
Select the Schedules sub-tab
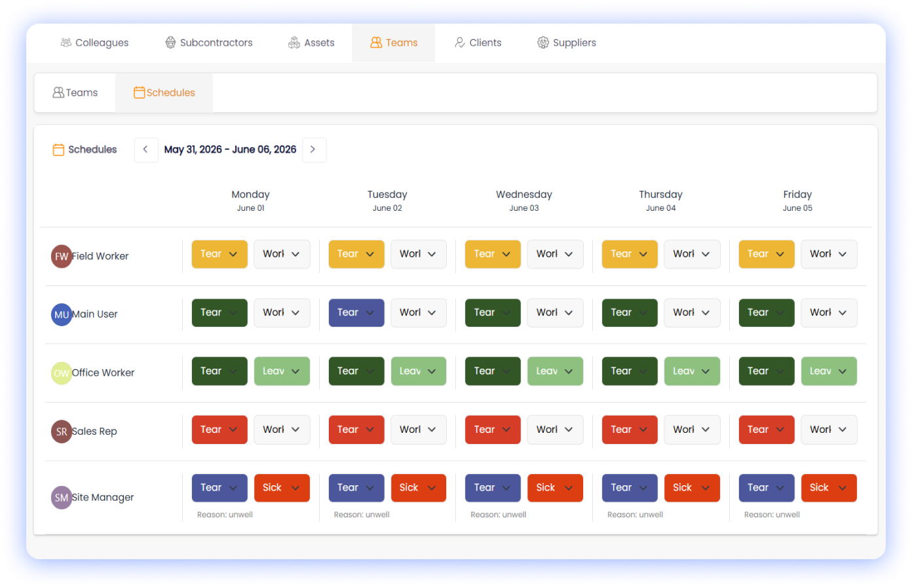(x=164, y=93)
